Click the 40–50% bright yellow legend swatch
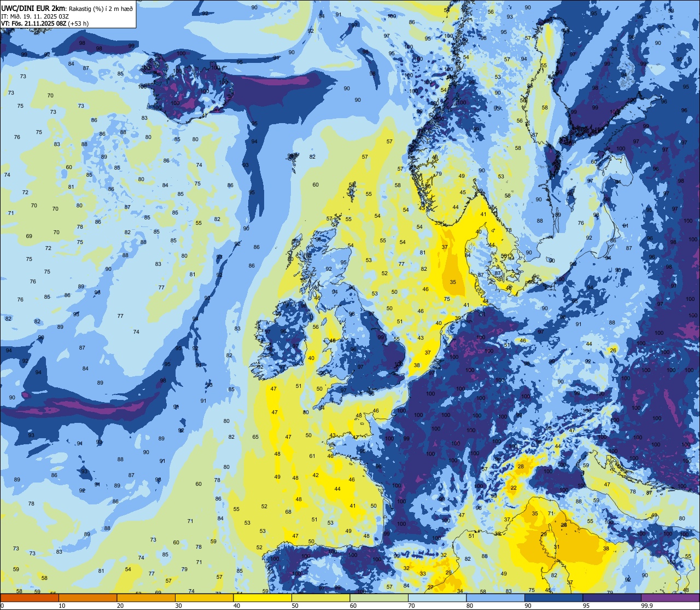The height and width of the screenshot is (610, 700). [x=262, y=597]
